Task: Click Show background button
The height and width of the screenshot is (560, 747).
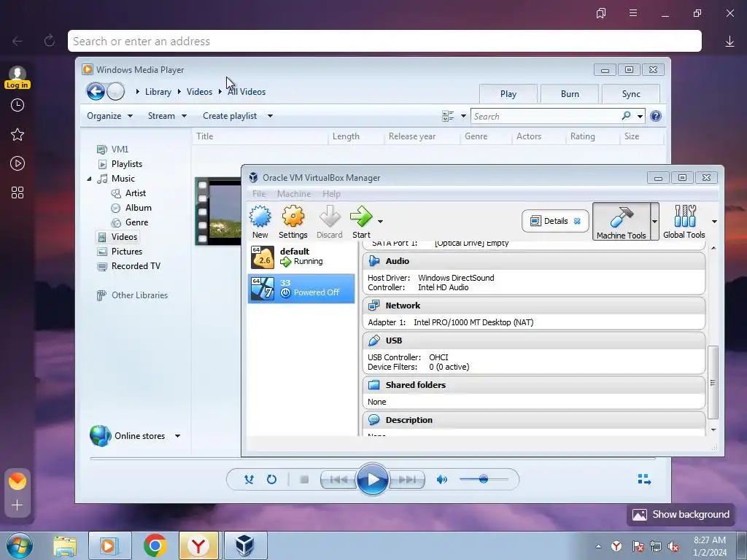Action: (x=681, y=514)
